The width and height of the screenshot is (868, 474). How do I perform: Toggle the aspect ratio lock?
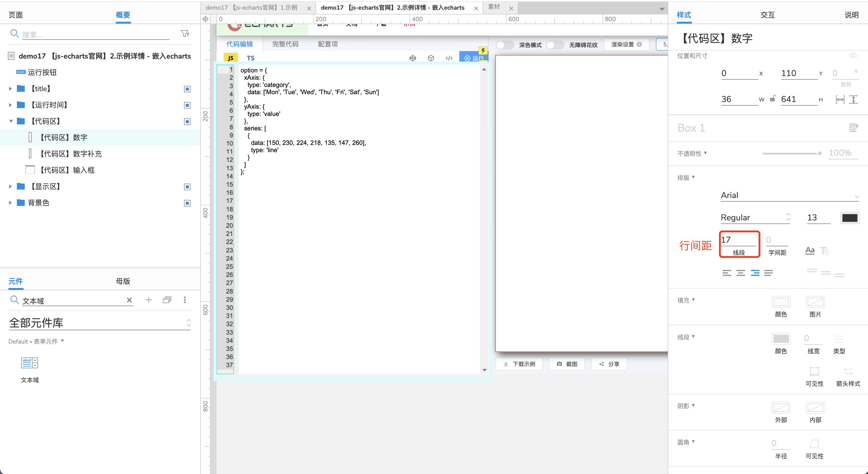(773, 99)
